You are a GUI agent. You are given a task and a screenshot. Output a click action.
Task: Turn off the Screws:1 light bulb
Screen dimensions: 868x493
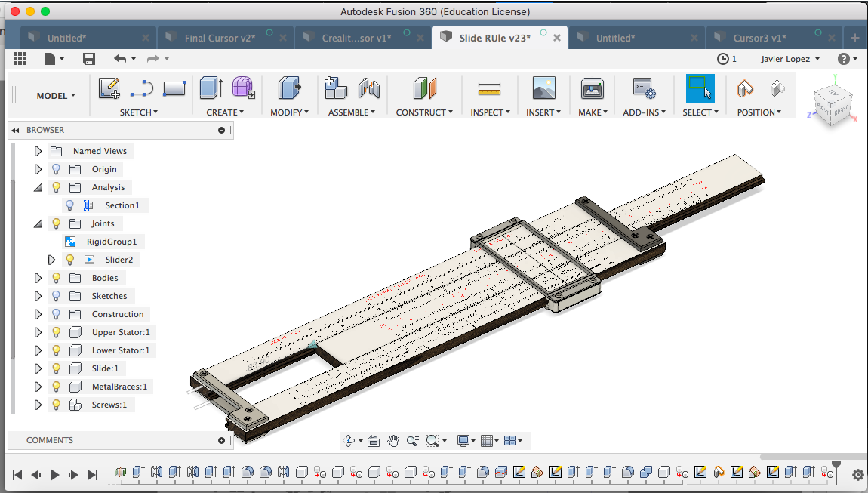55,404
